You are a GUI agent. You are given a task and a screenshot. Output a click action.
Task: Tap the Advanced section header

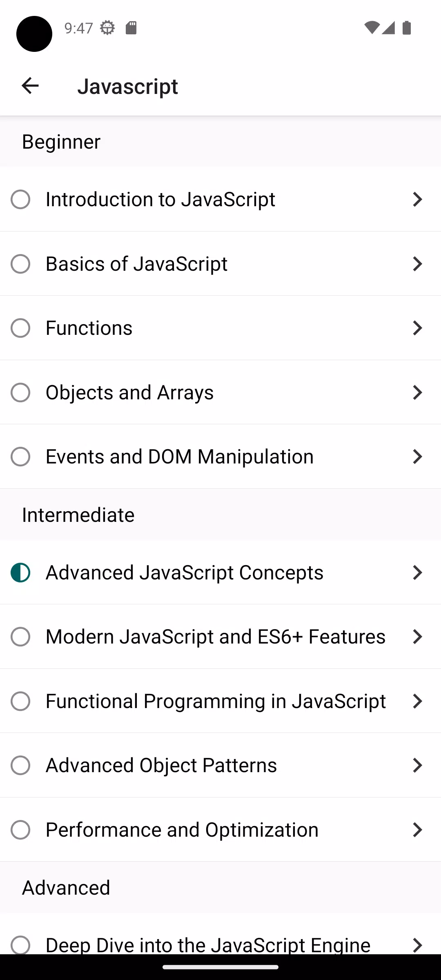point(66,888)
